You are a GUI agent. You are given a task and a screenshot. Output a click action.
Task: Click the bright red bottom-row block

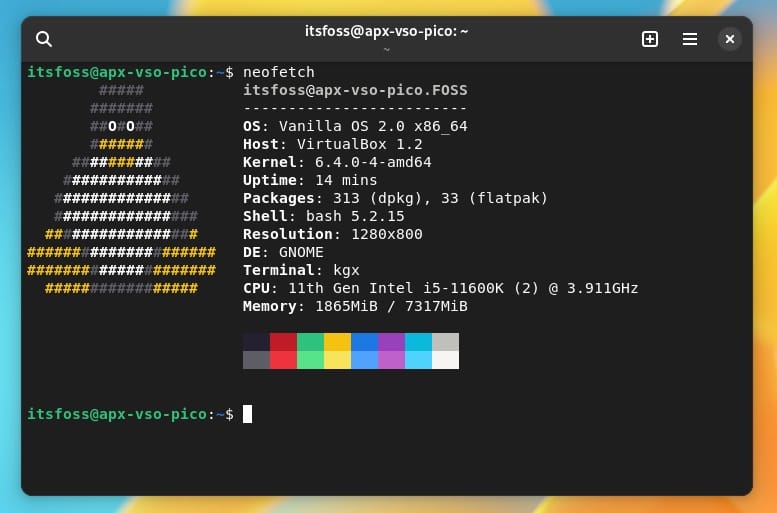pos(283,360)
